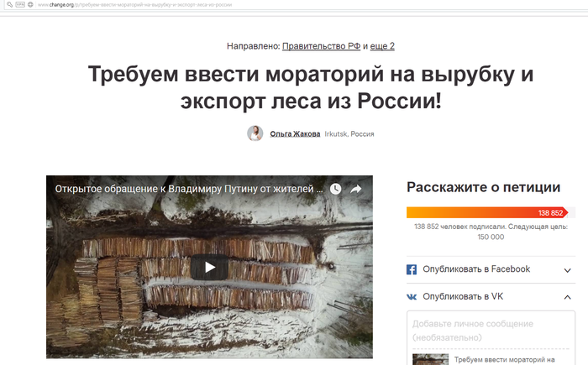Viewport: 588px width, 365px height.
Task: Open the Ольга Жакова author link
Action: click(295, 133)
